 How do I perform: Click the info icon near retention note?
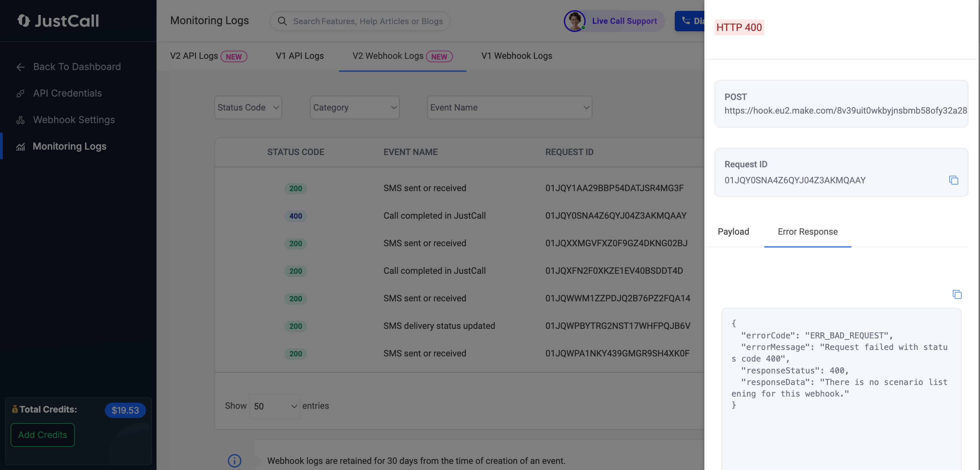[x=234, y=460]
